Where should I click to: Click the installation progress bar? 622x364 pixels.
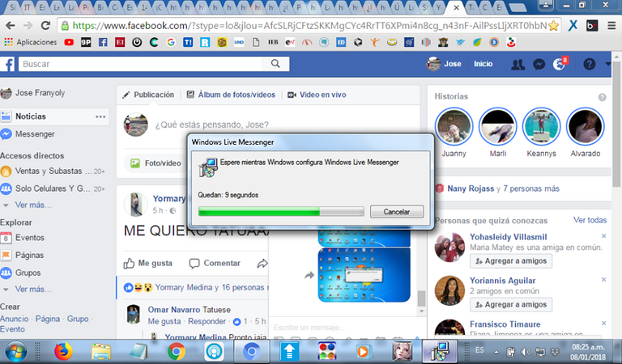coord(281,212)
